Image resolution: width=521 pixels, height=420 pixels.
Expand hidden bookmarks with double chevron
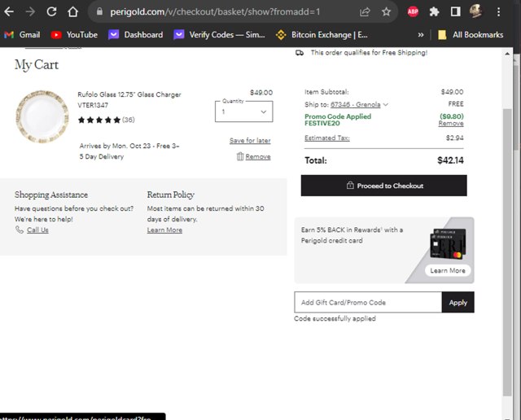pyautogui.click(x=421, y=34)
